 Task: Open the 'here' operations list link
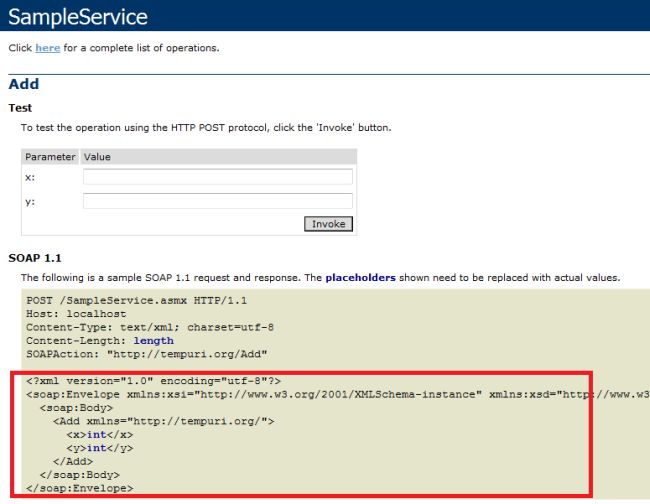48,48
